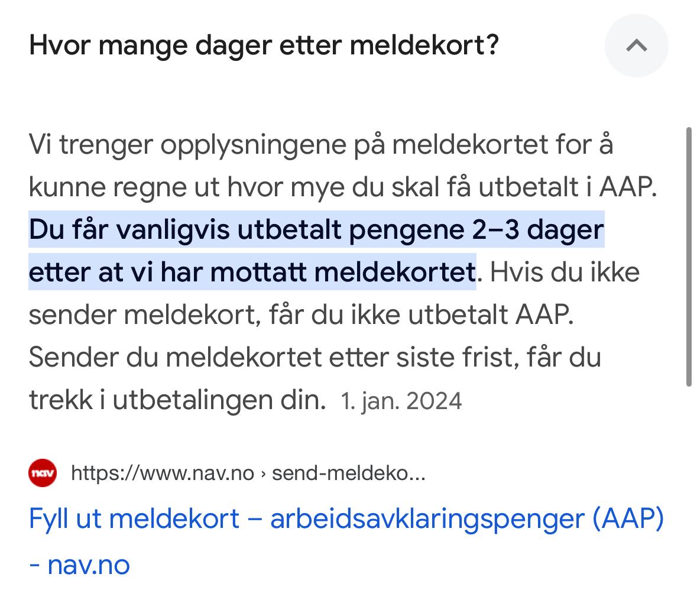The height and width of the screenshot is (616, 697).
Task: Click the '- nav.no' end of link title
Action: pyautogui.click(x=80, y=565)
